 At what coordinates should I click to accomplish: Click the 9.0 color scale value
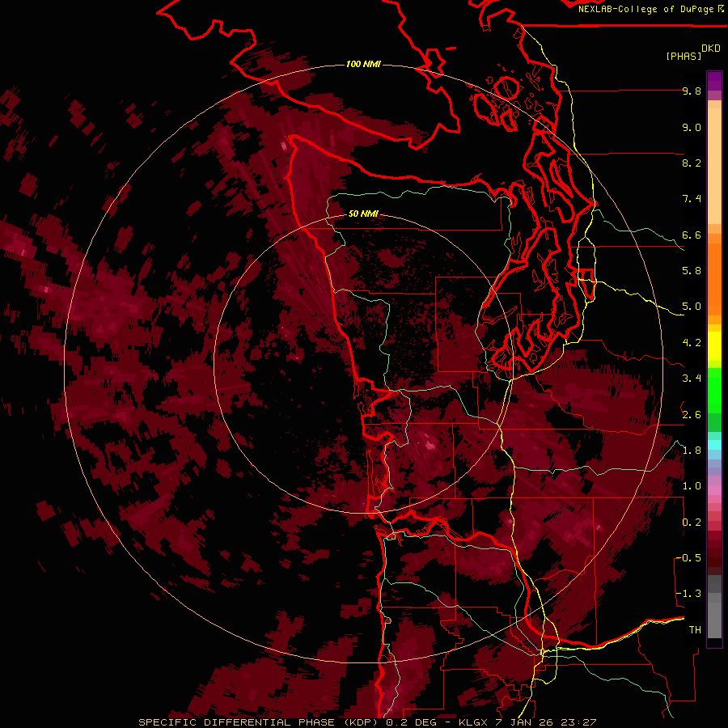[x=692, y=127]
